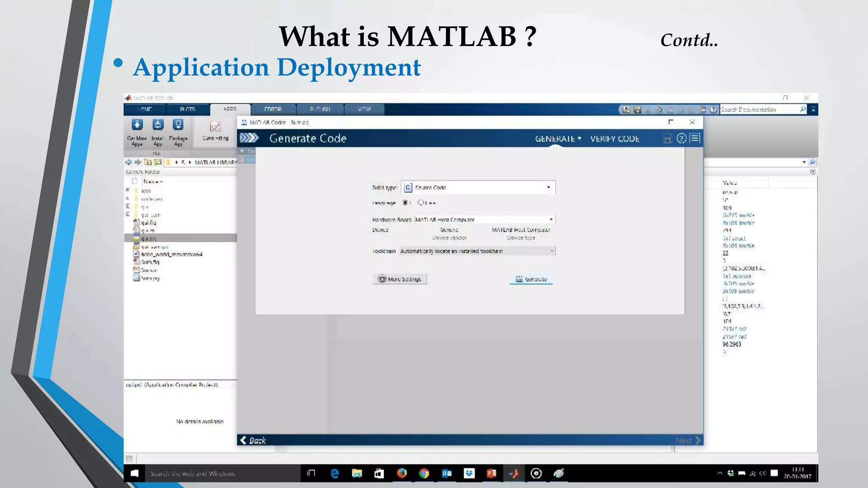Go forward in the current folder toolbar

[x=138, y=162]
